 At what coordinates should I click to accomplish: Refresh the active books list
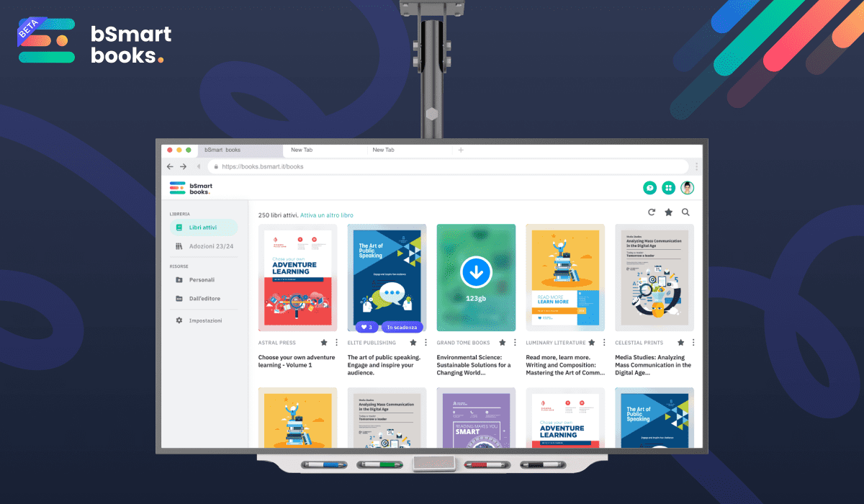pyautogui.click(x=652, y=212)
